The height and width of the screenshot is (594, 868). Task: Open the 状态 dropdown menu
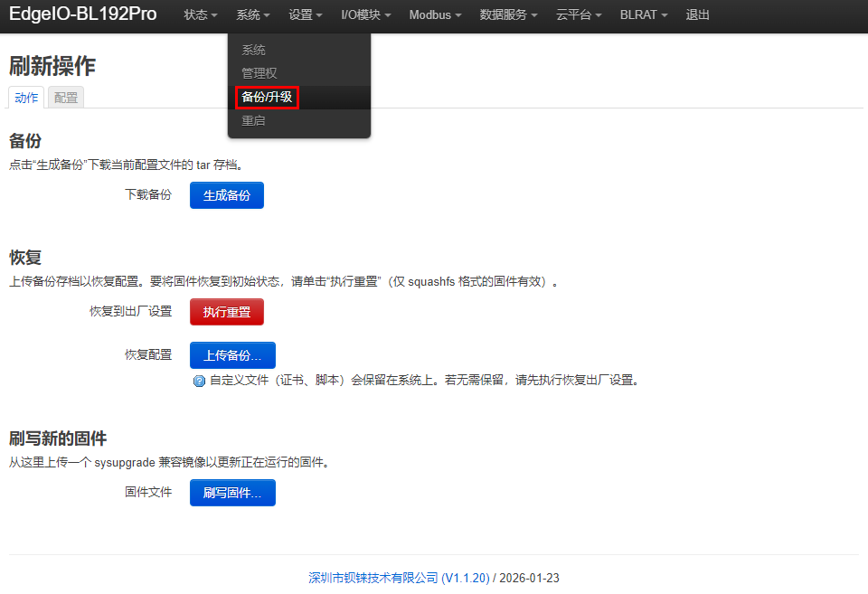coord(201,15)
